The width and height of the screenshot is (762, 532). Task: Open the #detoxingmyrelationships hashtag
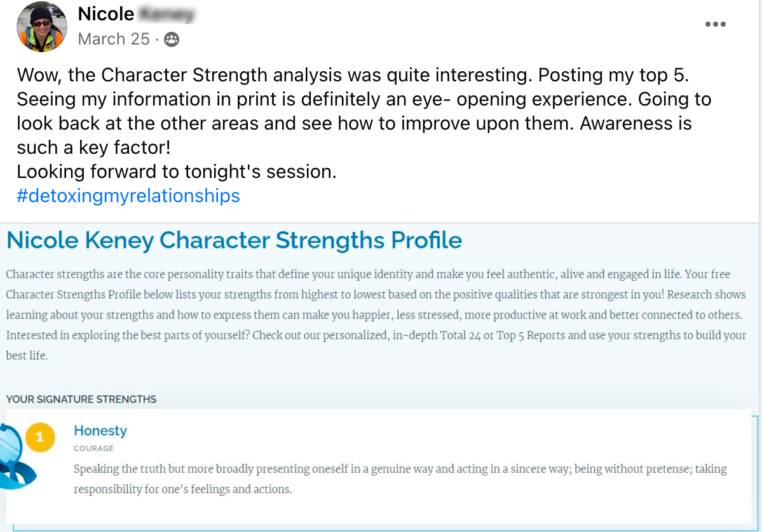[128, 195]
